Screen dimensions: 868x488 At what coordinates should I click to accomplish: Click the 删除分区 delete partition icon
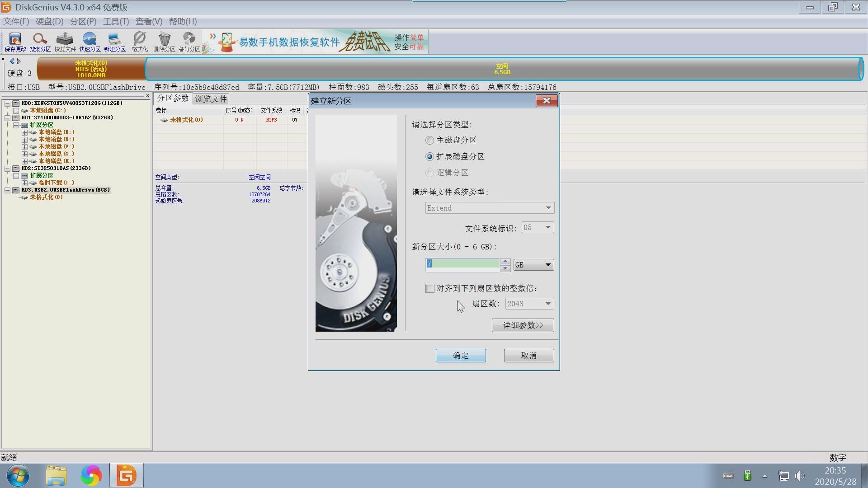(165, 42)
